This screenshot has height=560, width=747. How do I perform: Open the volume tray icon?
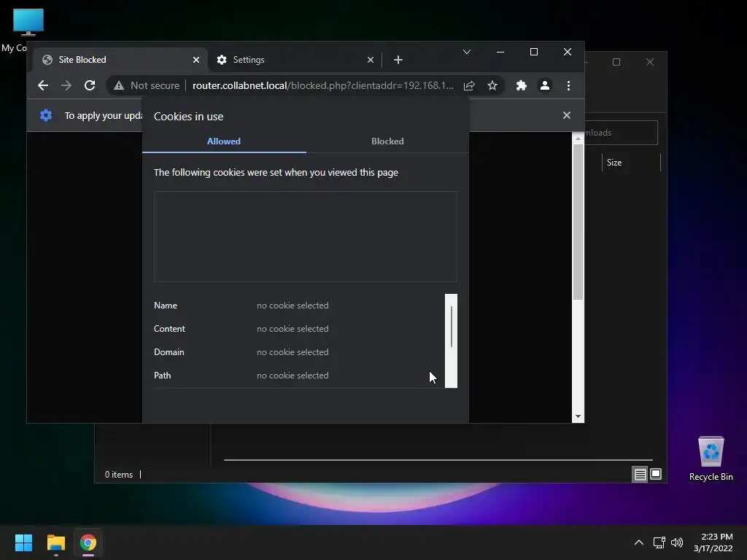676,542
